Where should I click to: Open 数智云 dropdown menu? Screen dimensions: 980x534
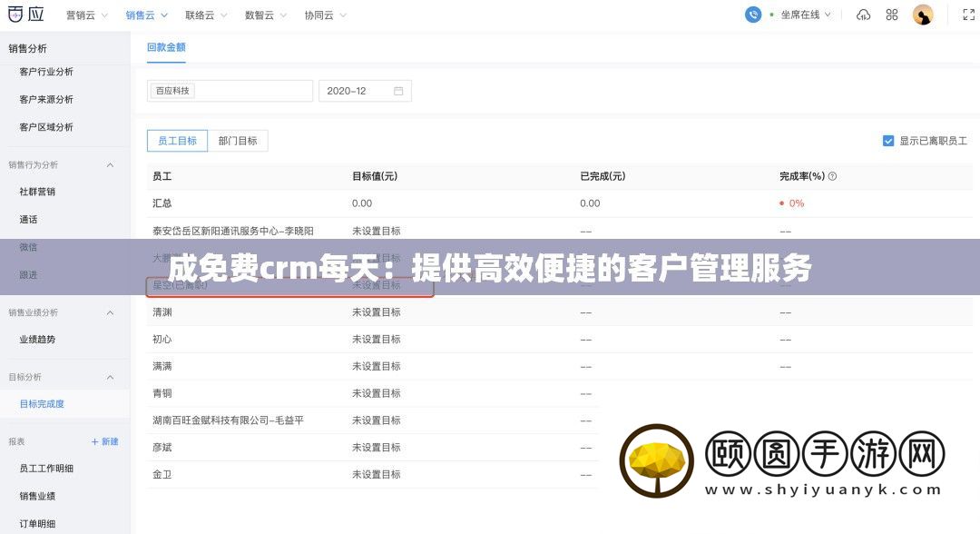click(x=266, y=15)
